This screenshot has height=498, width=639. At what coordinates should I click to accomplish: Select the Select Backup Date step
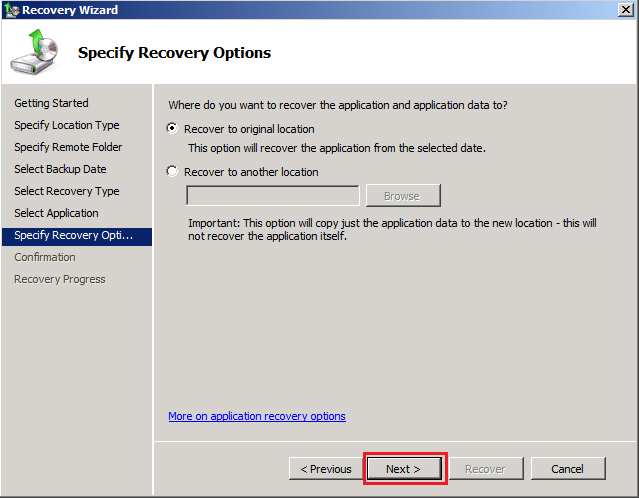pos(61,169)
